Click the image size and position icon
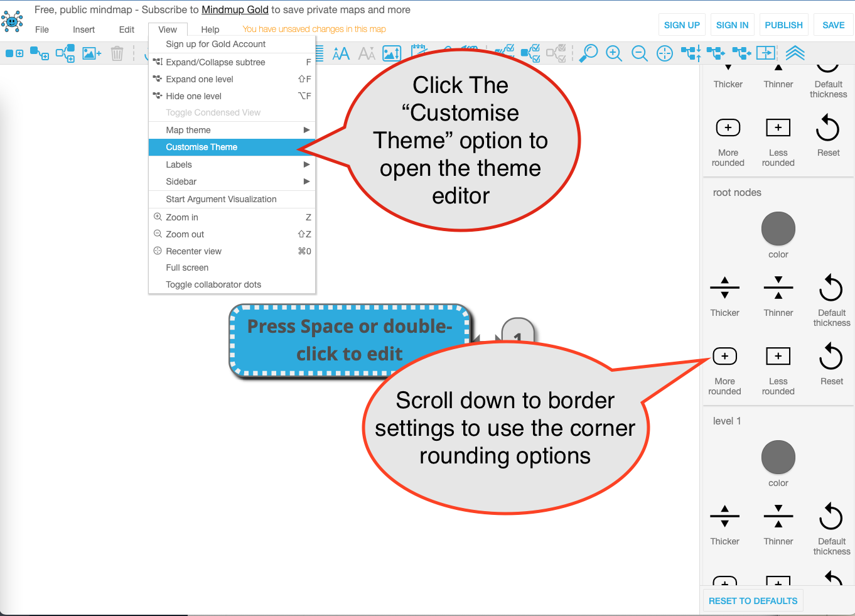Image resolution: width=855 pixels, height=616 pixels. pos(392,53)
